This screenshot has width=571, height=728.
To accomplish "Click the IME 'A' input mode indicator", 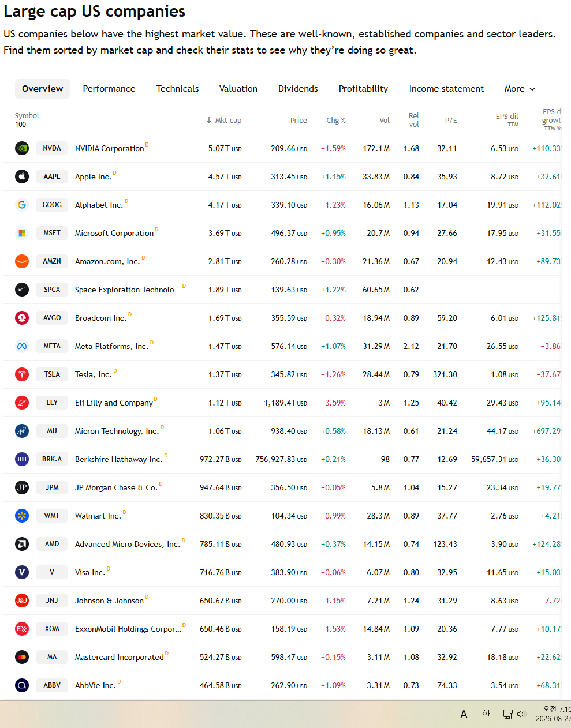I will click(x=464, y=715).
